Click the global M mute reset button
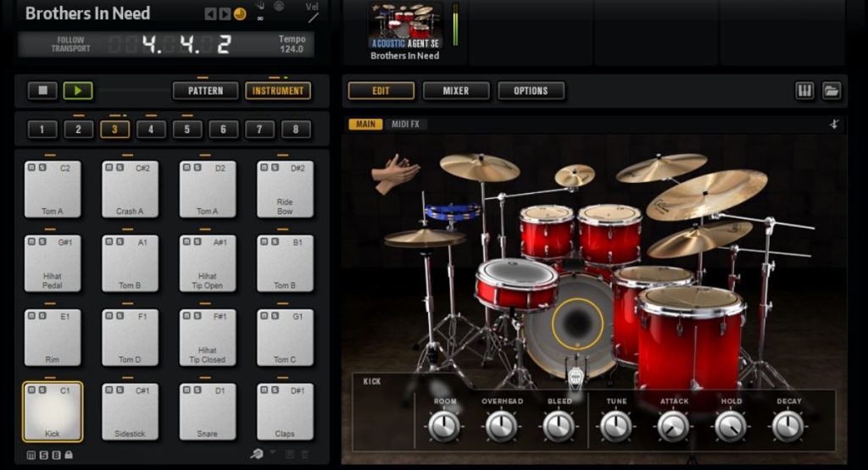Viewport: 868px width, 470px height. (31, 455)
